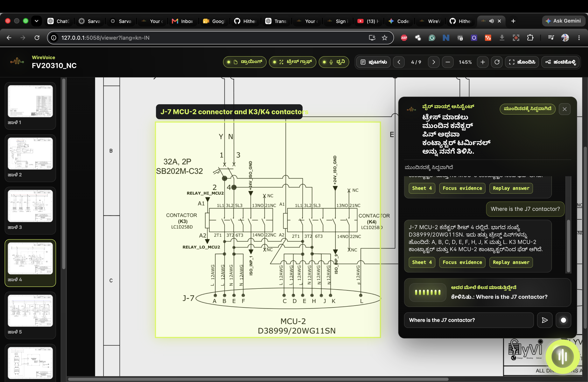Close the WireVoice assistant panel

(x=564, y=109)
